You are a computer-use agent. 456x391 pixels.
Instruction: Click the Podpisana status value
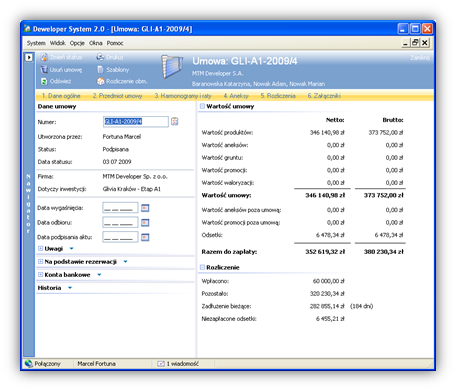pos(116,149)
